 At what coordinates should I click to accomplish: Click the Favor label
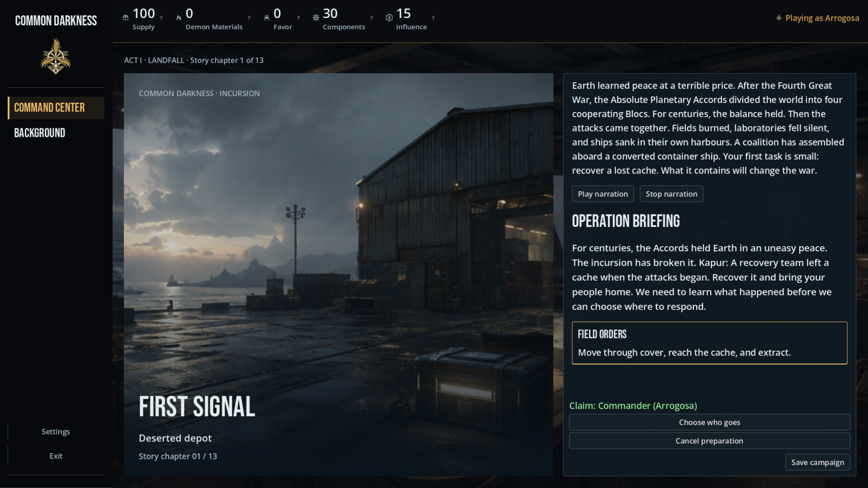tap(283, 27)
